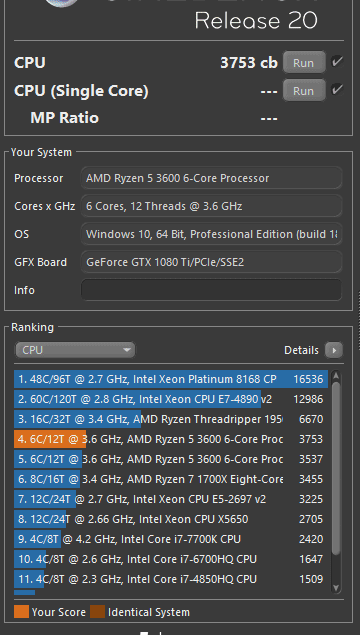Image resolution: width=360 pixels, height=635 pixels.
Task: Click the ranking list scrollbar thumb
Action: pos(336,469)
